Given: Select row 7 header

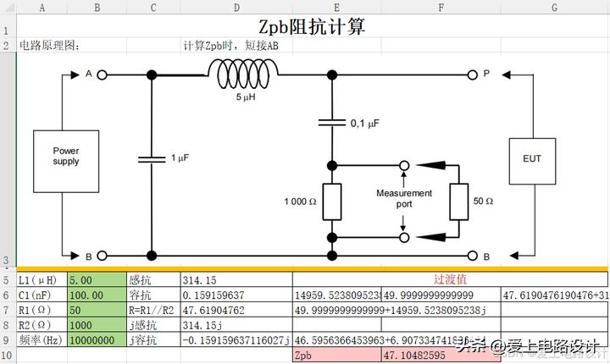Looking at the screenshot, I should (x=8, y=310).
